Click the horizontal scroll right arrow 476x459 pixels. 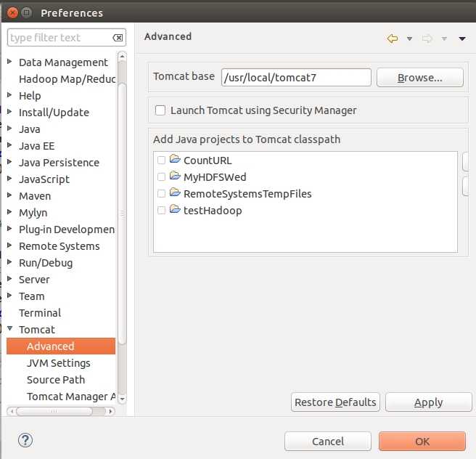point(110,411)
